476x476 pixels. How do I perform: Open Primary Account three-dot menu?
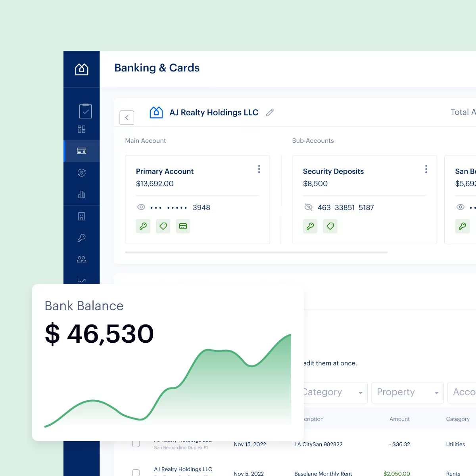tap(259, 169)
